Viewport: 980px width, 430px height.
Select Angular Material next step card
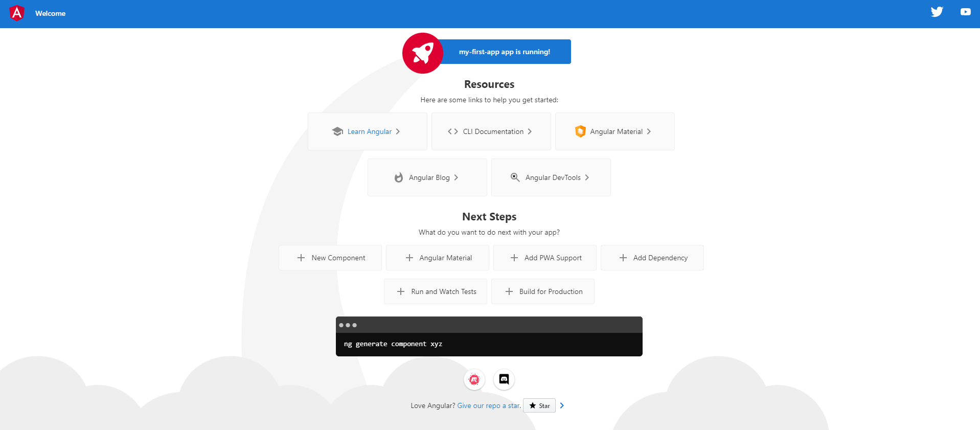438,258
